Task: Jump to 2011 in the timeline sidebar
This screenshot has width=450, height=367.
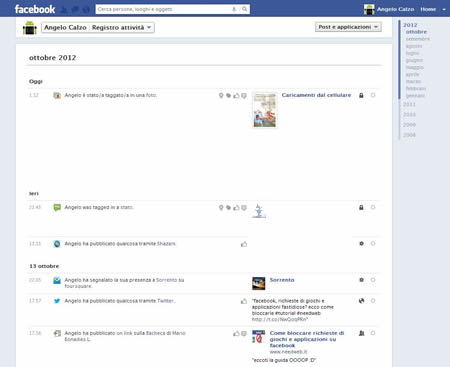Action: (x=409, y=104)
